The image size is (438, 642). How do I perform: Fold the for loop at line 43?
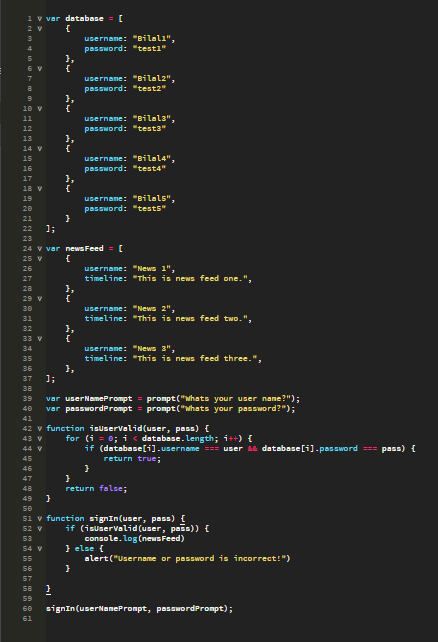pyautogui.click(x=40, y=439)
